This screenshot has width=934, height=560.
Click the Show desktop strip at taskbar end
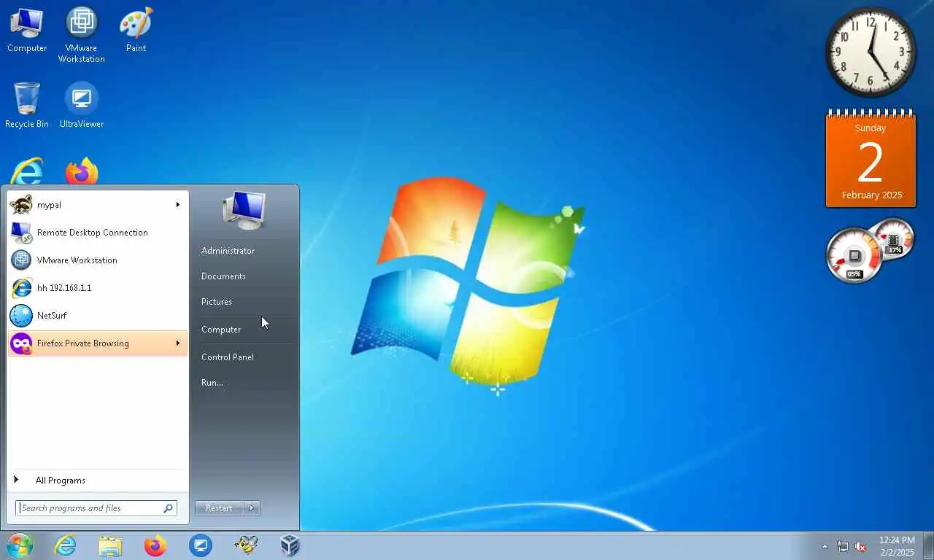tap(928, 546)
